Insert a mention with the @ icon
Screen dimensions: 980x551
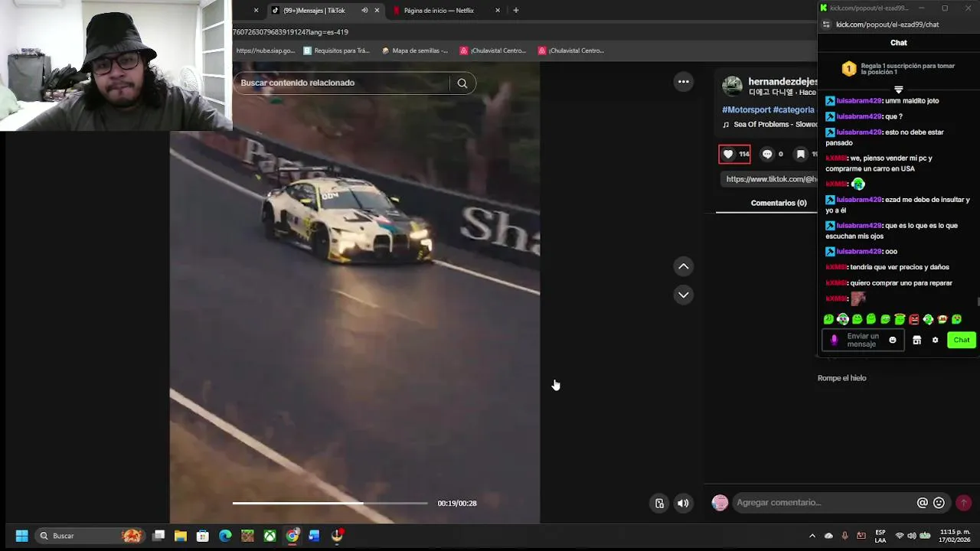tap(923, 503)
